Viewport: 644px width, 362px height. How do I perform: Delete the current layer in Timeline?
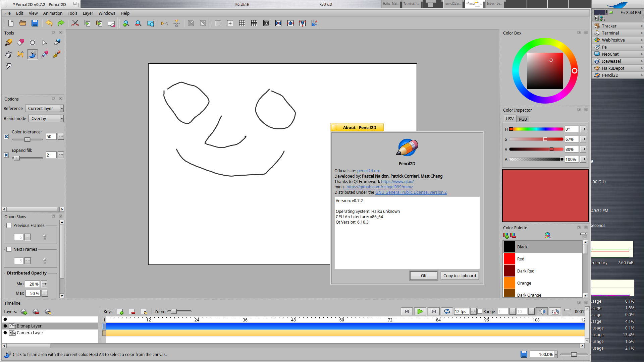point(36,312)
